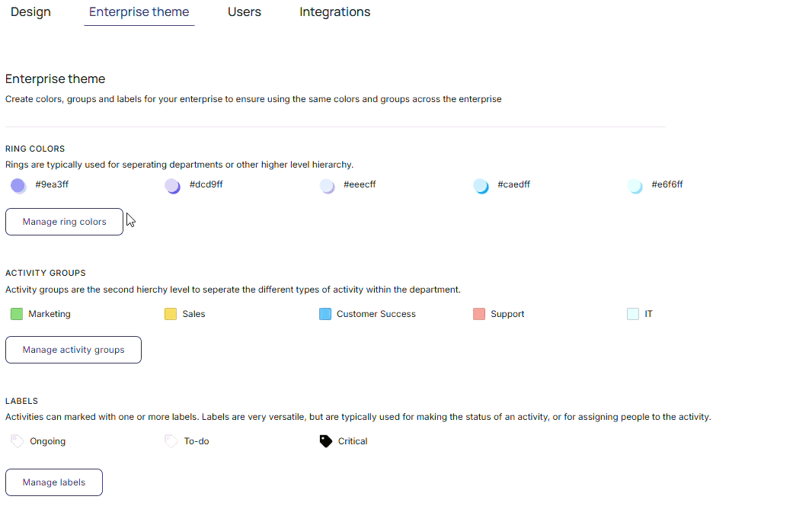Click the Manage ring colors button
Image resolution: width=812 pixels, height=506 pixels.
pos(64,222)
